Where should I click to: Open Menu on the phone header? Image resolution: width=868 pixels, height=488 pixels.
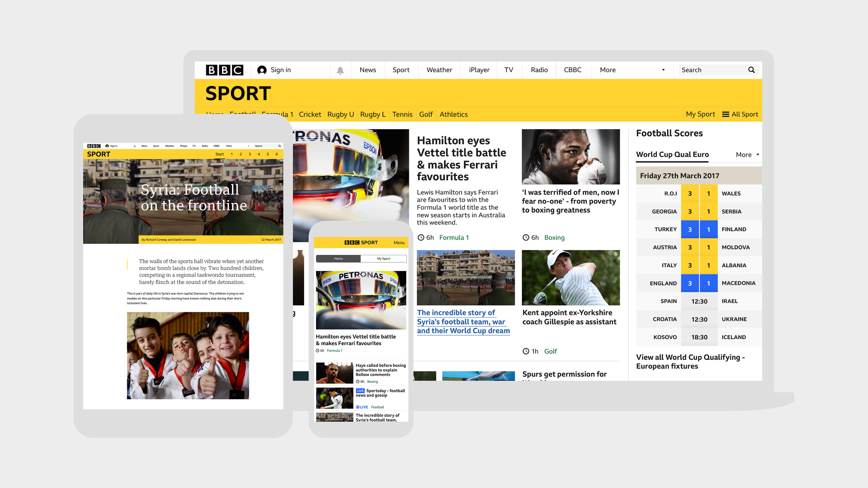[x=399, y=243]
